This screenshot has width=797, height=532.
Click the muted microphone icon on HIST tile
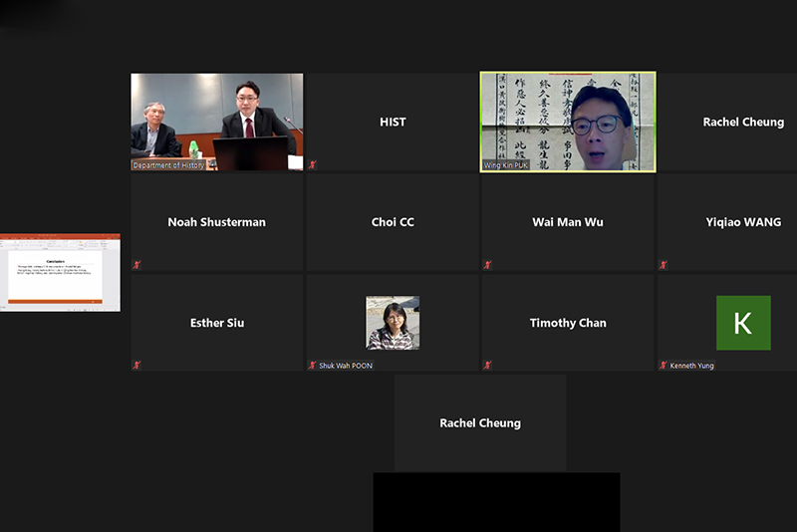pyautogui.click(x=312, y=164)
